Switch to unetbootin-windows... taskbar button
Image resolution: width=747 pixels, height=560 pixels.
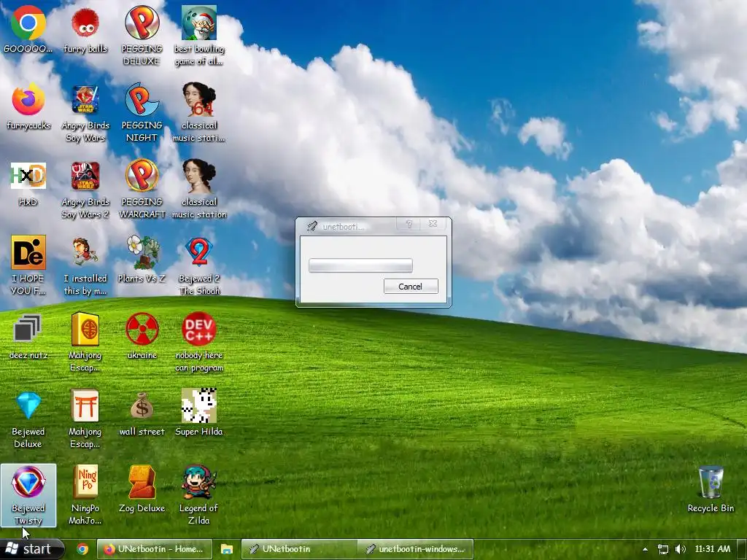[x=415, y=549]
